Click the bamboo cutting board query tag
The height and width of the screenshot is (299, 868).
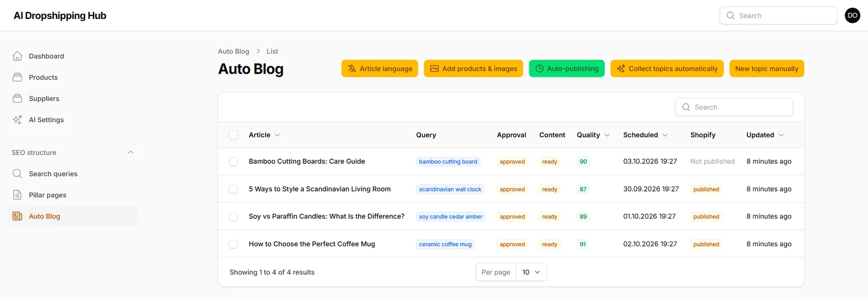click(448, 162)
